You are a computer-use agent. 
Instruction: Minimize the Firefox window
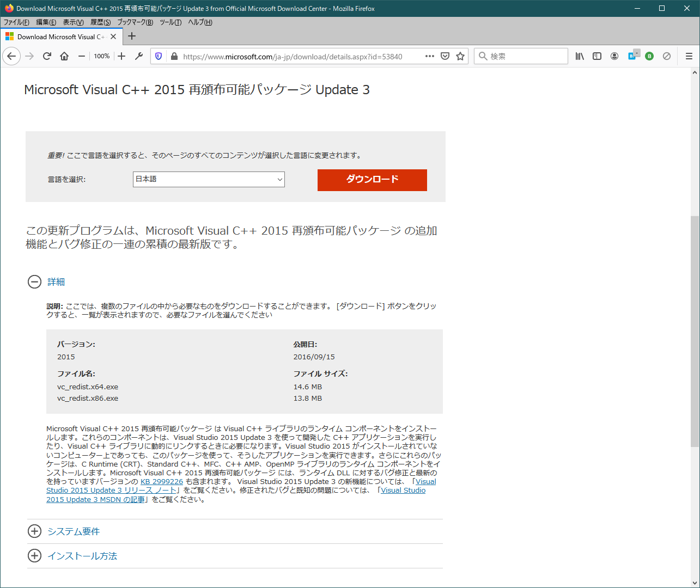pyautogui.click(x=637, y=8)
